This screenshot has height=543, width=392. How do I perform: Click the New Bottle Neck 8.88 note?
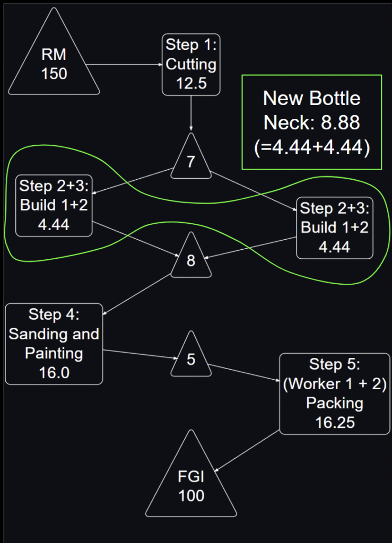(x=312, y=122)
